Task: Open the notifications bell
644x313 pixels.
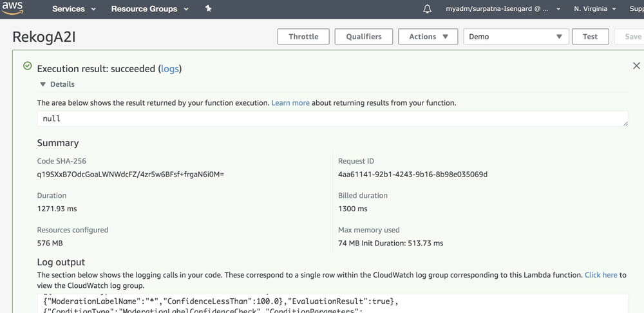Action: pos(427,8)
